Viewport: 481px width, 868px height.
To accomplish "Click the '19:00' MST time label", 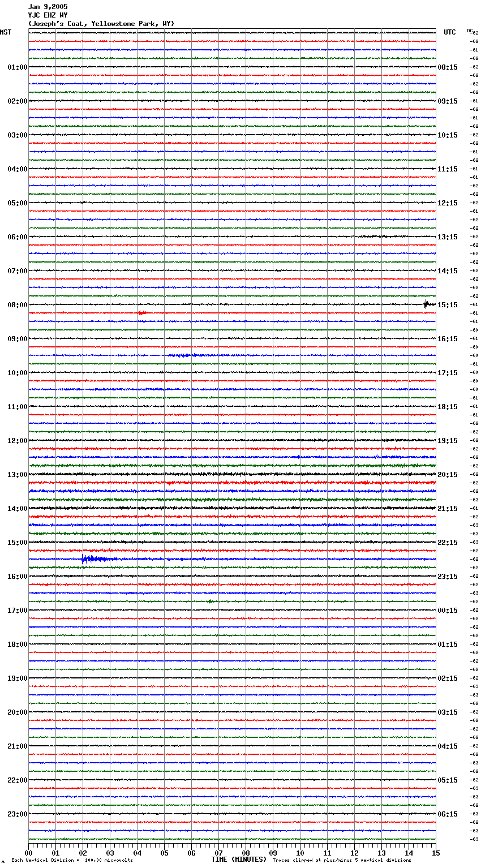I will click(x=18, y=678).
